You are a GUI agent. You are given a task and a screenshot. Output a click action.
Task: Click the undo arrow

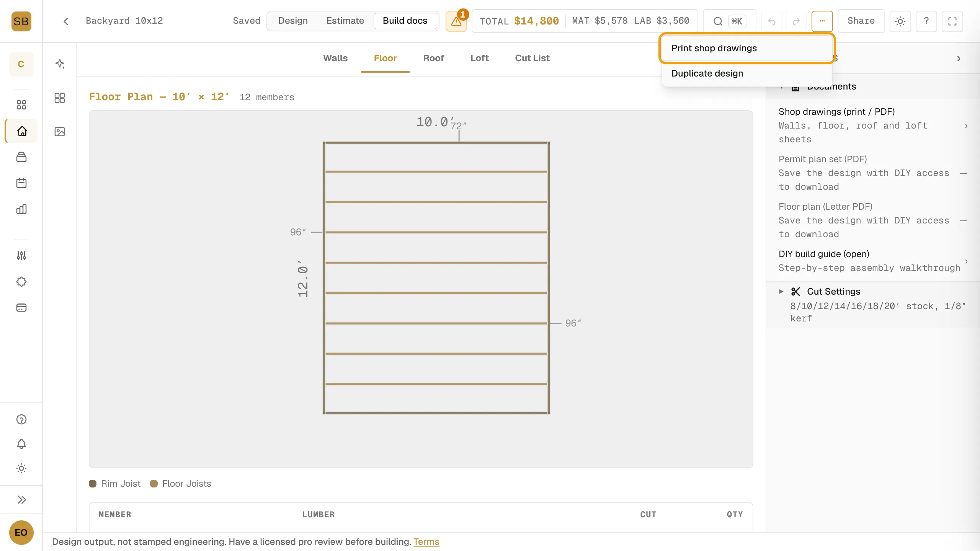pyautogui.click(x=772, y=21)
